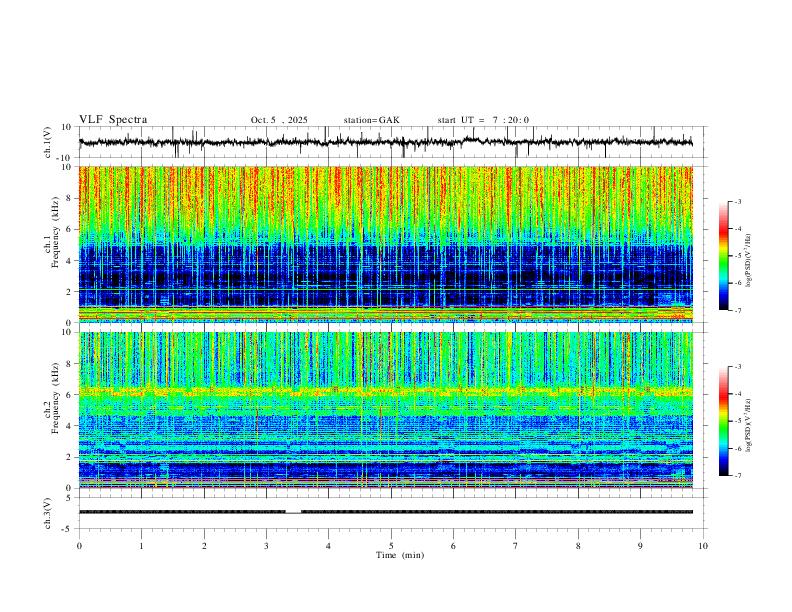
Task: Click the "9" tick on the time axis
Action: coord(640,546)
